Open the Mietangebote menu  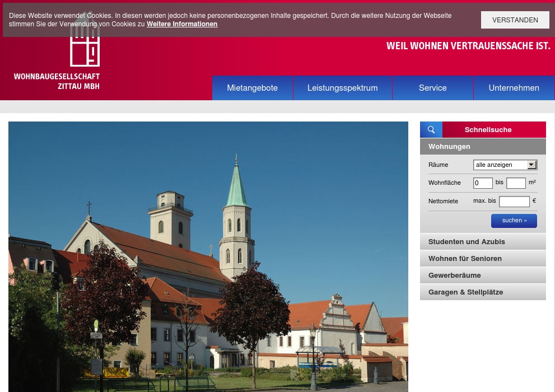[252, 88]
